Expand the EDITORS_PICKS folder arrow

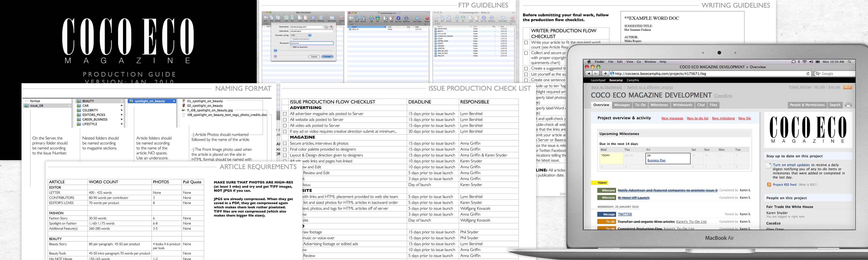point(122,115)
